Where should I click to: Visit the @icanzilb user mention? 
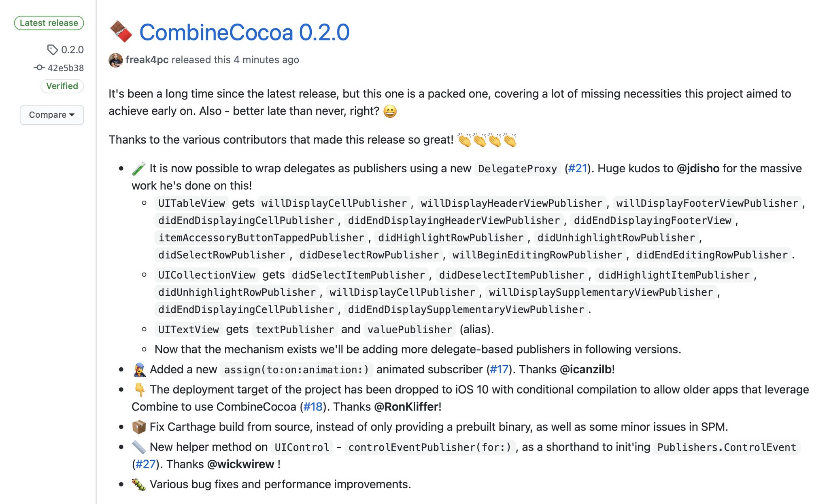point(586,369)
